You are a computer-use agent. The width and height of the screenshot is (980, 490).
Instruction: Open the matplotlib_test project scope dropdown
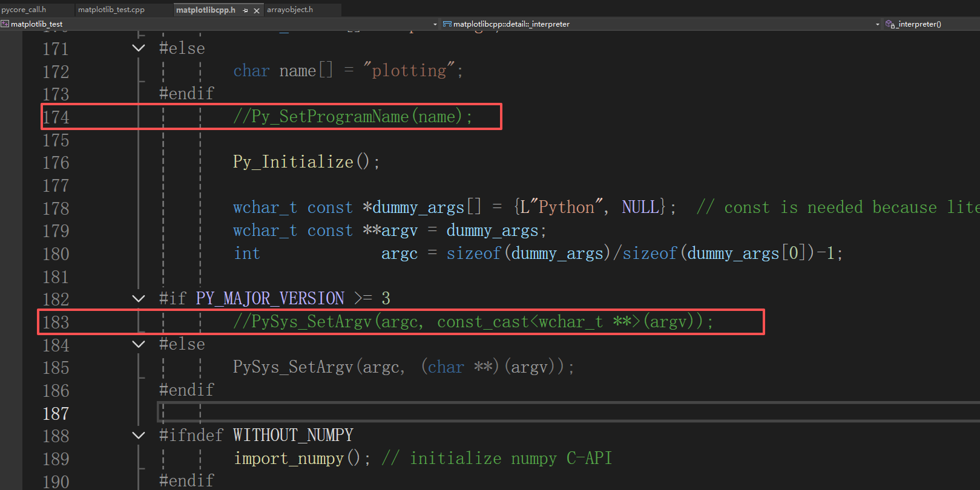point(435,24)
